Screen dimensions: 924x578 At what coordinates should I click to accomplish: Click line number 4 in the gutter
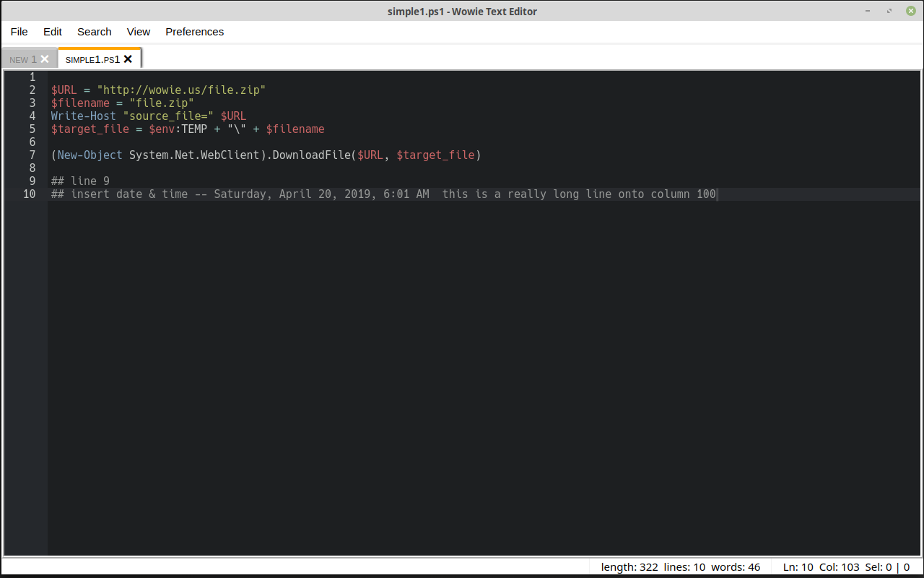click(x=32, y=116)
